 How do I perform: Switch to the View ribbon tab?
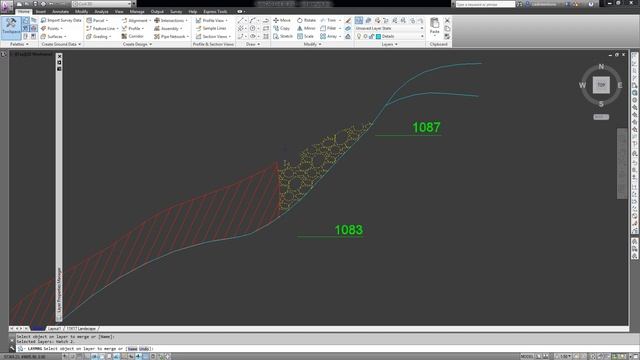[119, 11]
